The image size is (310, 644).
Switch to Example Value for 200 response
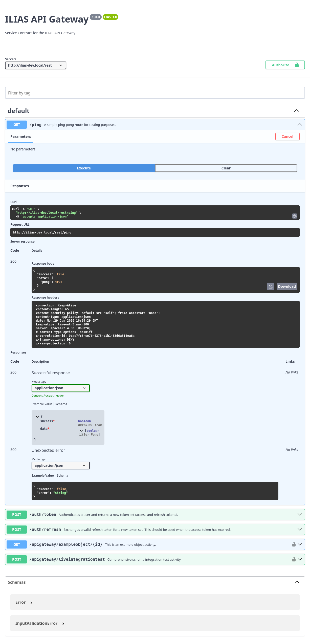point(42,404)
